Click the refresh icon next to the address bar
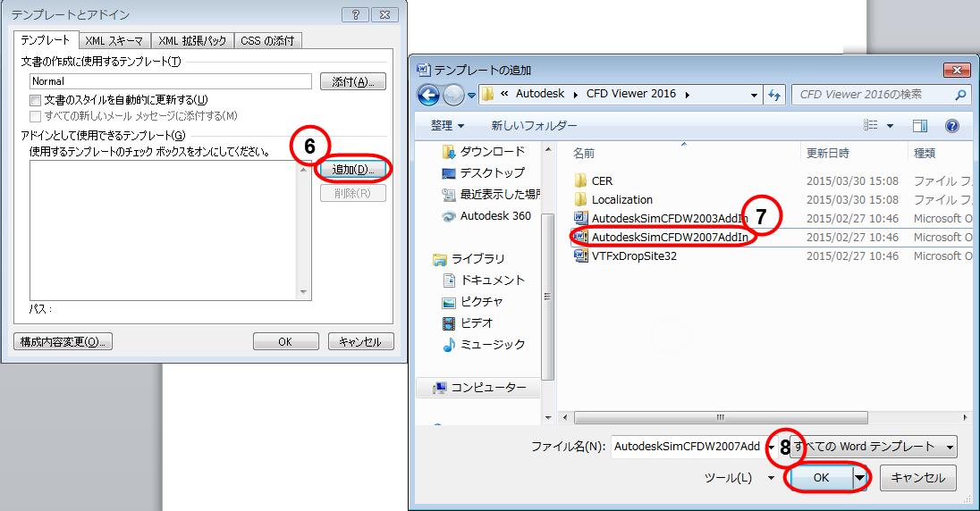Screen dimensions: 980x511 click(774, 95)
